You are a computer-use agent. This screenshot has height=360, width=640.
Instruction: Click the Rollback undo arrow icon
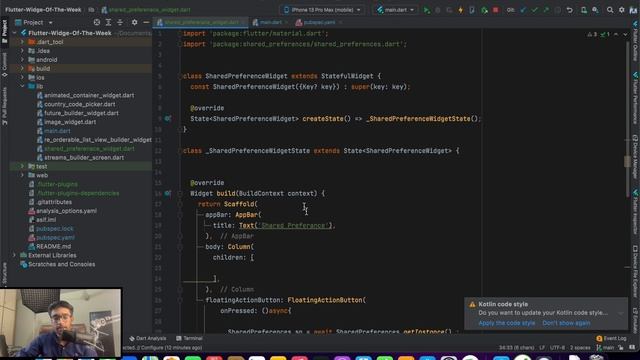(570, 10)
